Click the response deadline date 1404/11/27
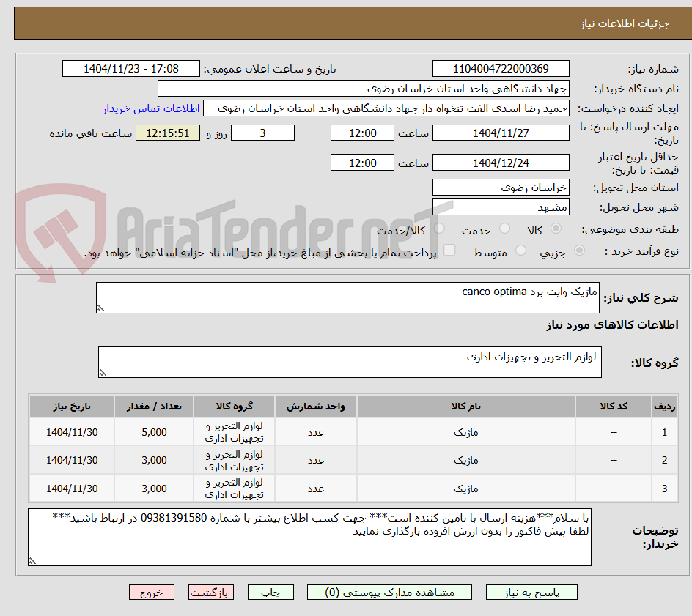Viewport: 692px width, 616px height. (501, 133)
